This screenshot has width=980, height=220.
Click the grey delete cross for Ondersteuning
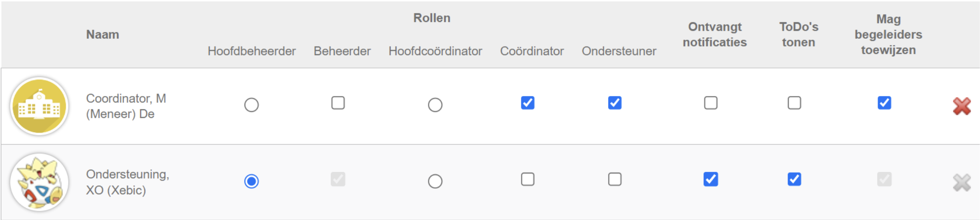961,183
